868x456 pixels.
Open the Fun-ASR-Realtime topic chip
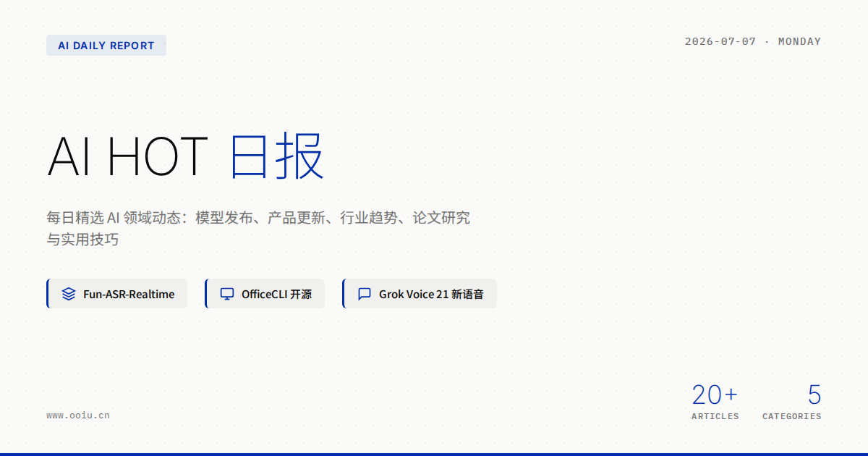116,294
